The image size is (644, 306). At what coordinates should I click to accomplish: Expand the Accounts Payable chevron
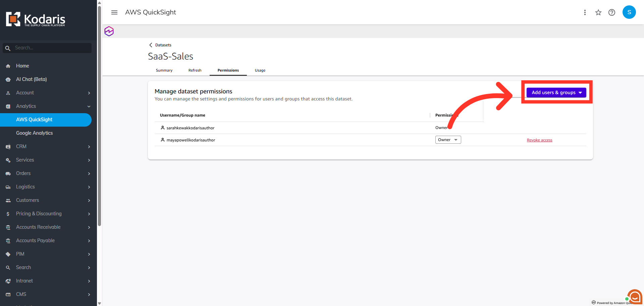[x=89, y=241]
